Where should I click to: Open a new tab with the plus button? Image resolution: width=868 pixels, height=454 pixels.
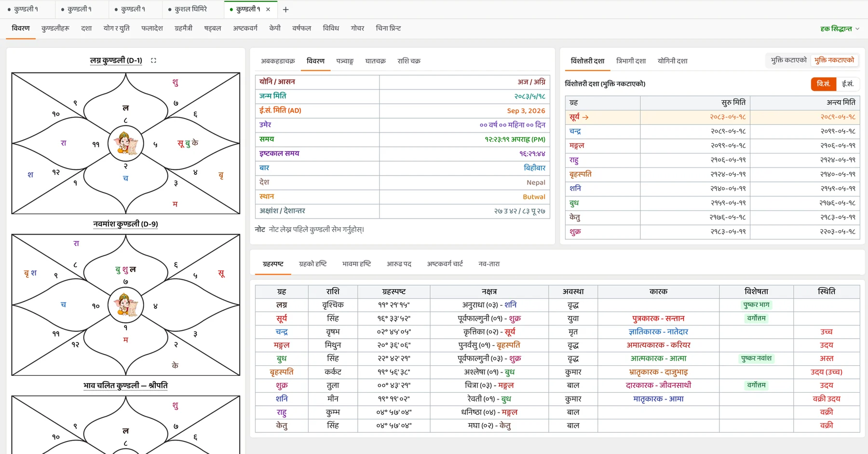point(285,9)
